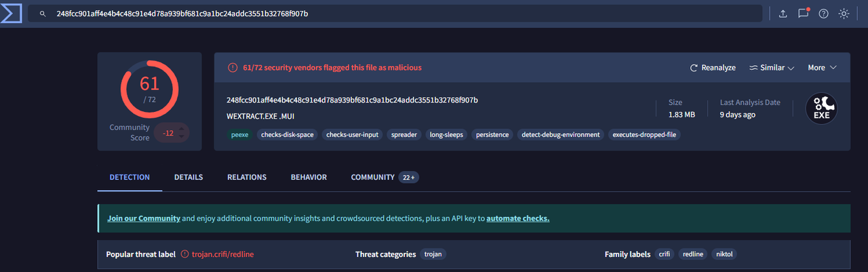
Task: Click the persistence tag
Action: [x=492, y=134]
